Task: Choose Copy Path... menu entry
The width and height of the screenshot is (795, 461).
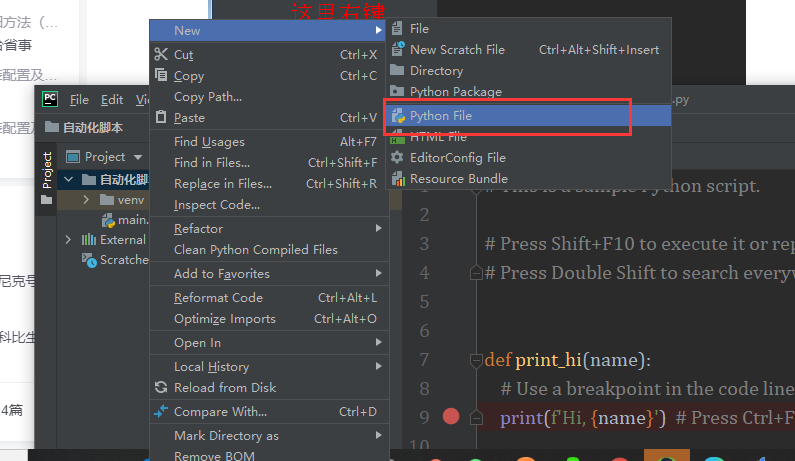Action: click(269, 96)
